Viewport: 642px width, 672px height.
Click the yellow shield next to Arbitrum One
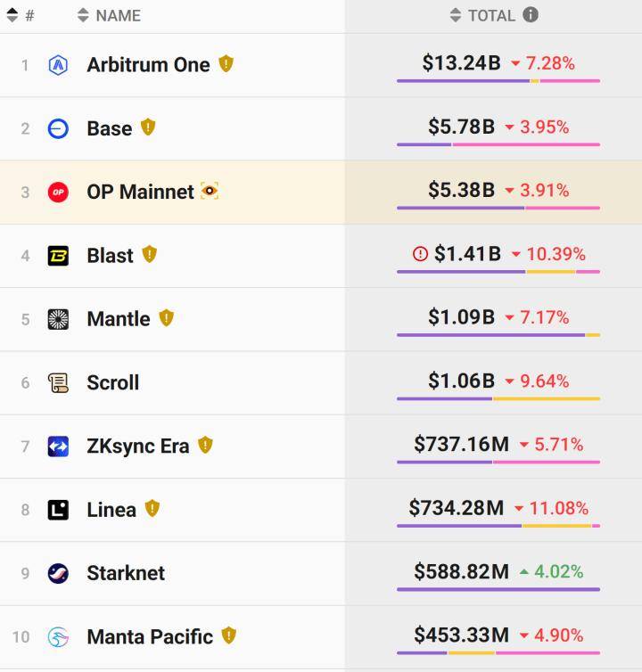click(226, 64)
